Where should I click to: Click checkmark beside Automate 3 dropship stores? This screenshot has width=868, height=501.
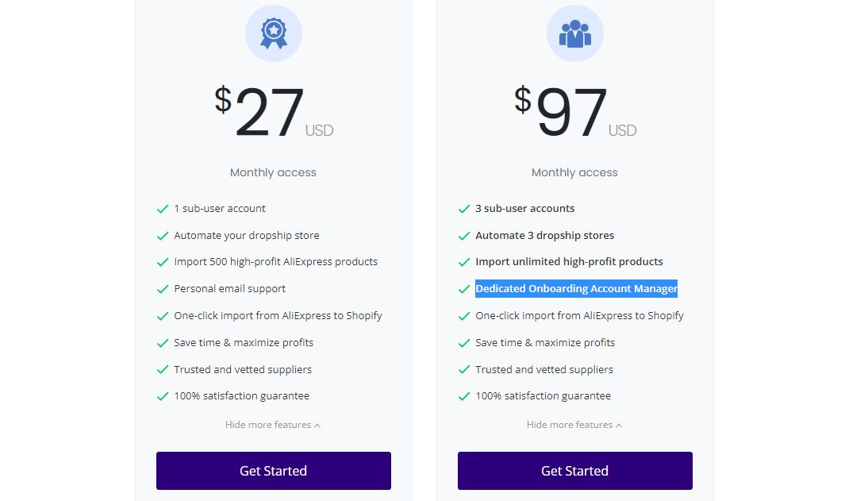pyautogui.click(x=464, y=236)
